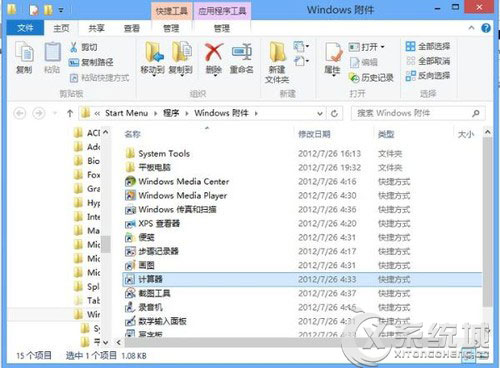This screenshot has height=368, width=500.
Task: Click the horizontal scroll left arrow
Action: pos(119,342)
